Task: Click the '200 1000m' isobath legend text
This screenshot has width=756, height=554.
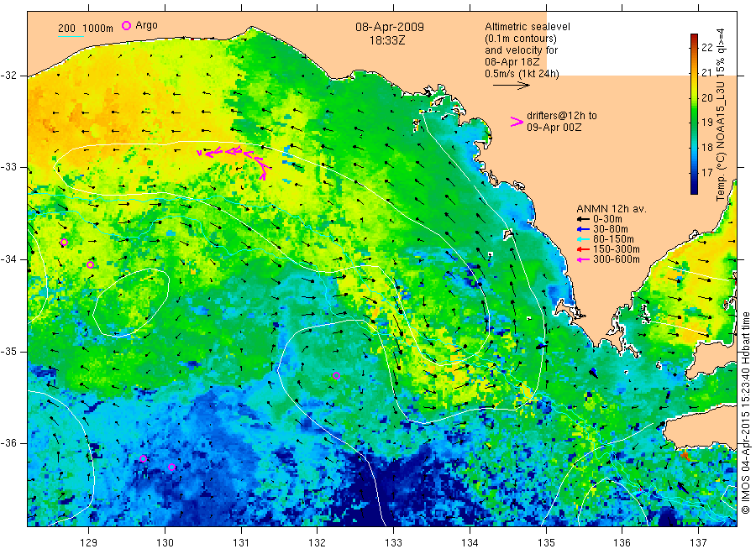Action: coord(86,29)
